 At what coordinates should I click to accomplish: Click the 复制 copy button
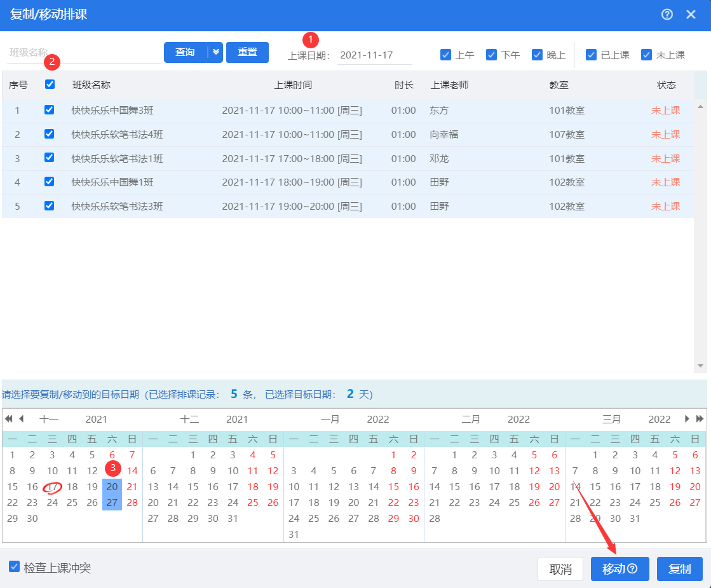(x=680, y=569)
